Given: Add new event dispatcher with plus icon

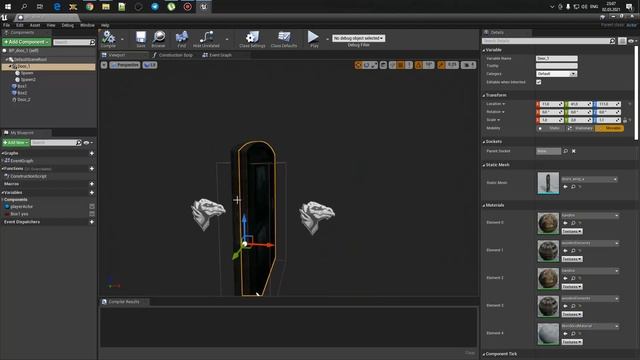Looking at the screenshot, I should point(91,222).
